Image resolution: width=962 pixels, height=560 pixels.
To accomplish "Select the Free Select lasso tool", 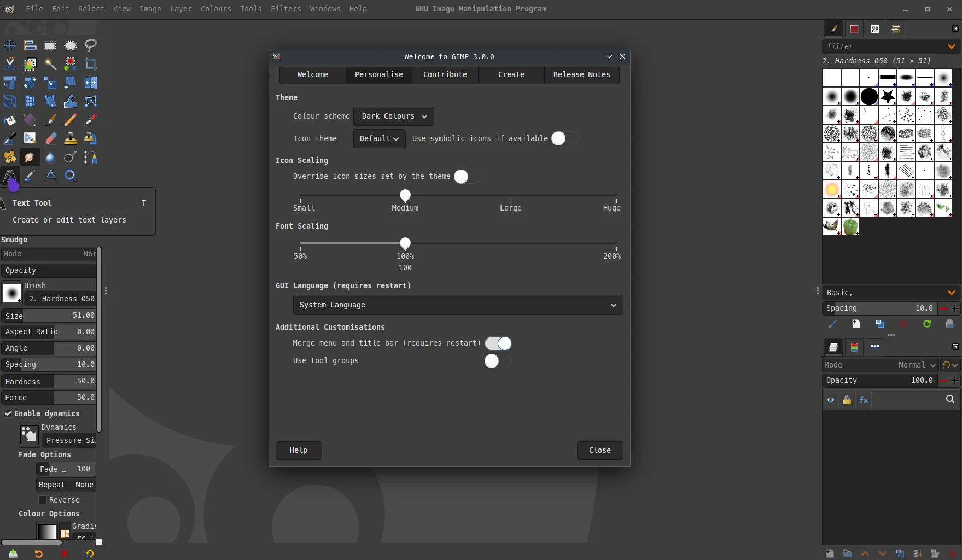I will pos(91,46).
